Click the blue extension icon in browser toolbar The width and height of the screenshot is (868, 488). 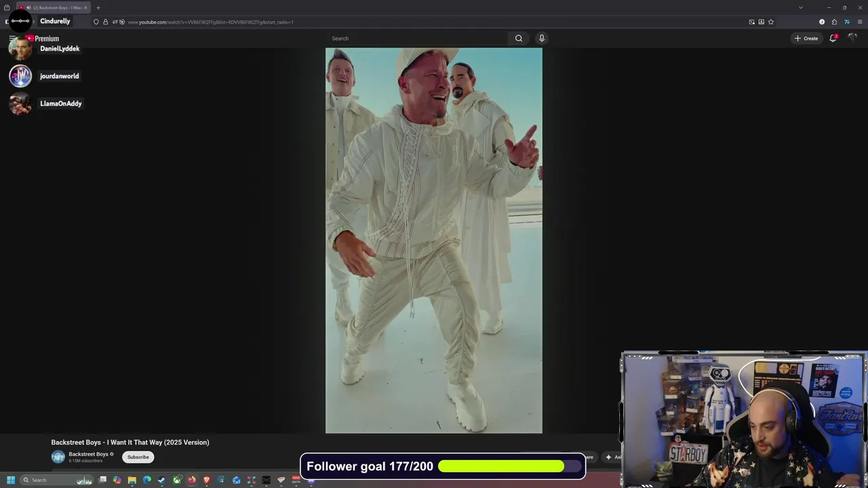(x=847, y=22)
